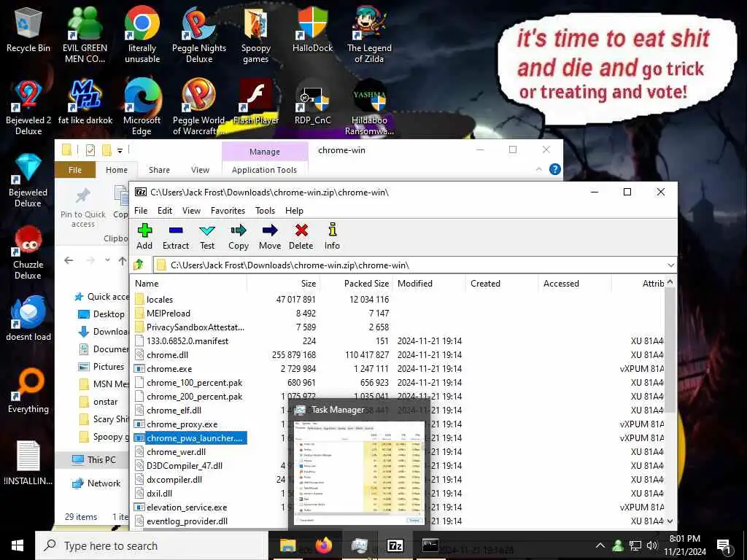Select The Legend of Zilda shortcut
The height and width of the screenshot is (560, 747).
(369, 35)
